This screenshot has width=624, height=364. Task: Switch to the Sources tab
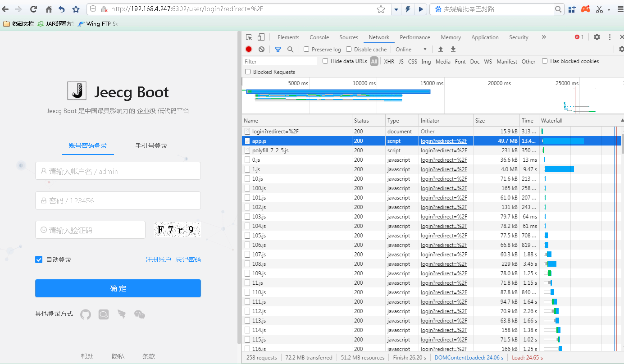pos(349,37)
